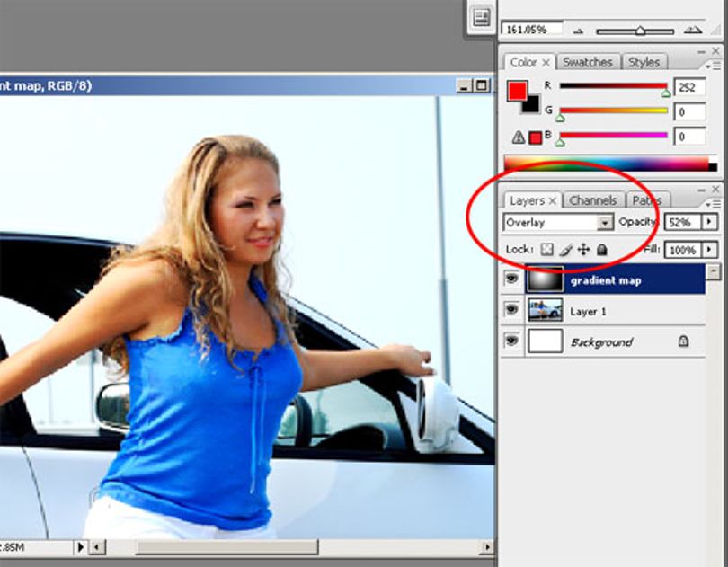
Task: Click the navigator zoom out mountains icon
Action: [578, 31]
